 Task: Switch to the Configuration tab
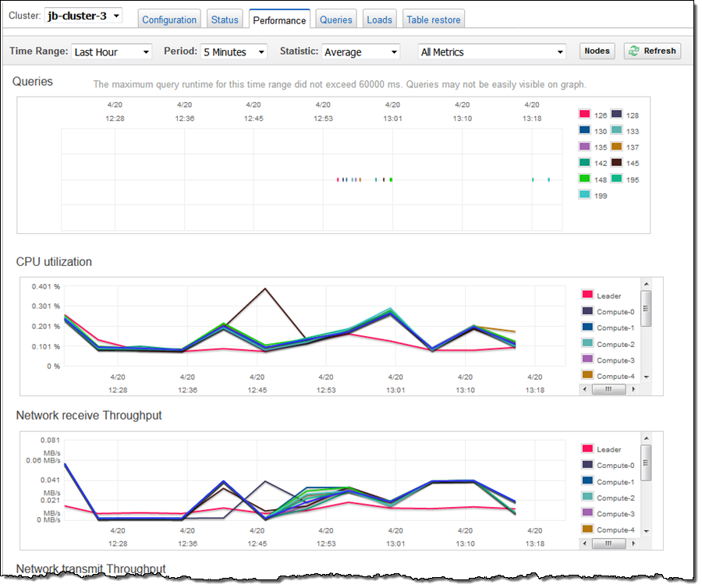tap(169, 19)
